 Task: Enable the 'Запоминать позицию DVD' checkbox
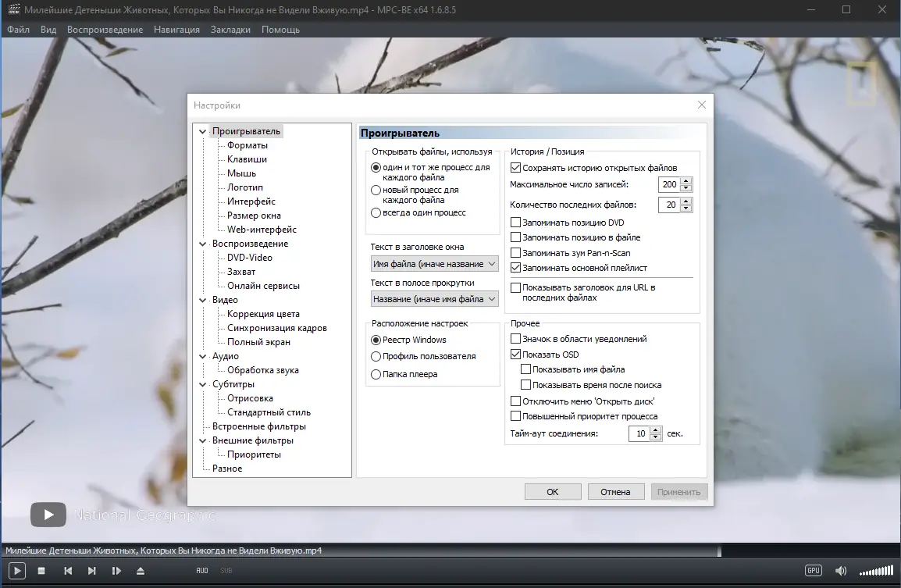coord(514,223)
